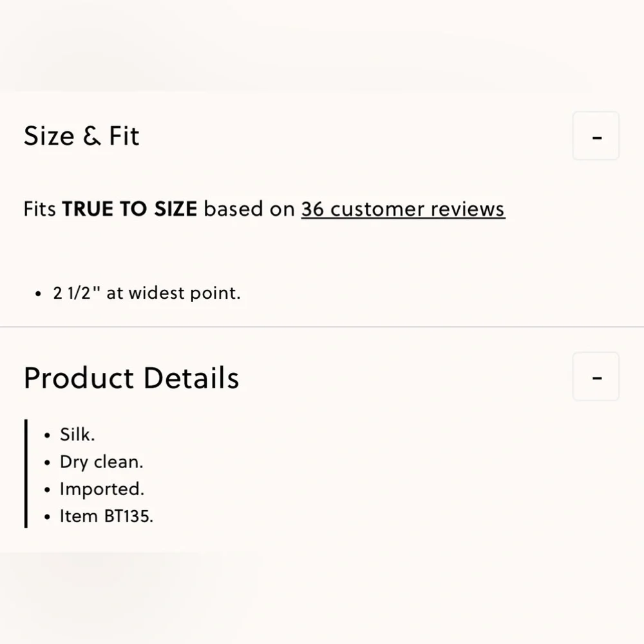Click the bullet dot before widest point measurement
Image resolution: width=644 pixels, height=644 pixels.
pyautogui.click(x=38, y=294)
